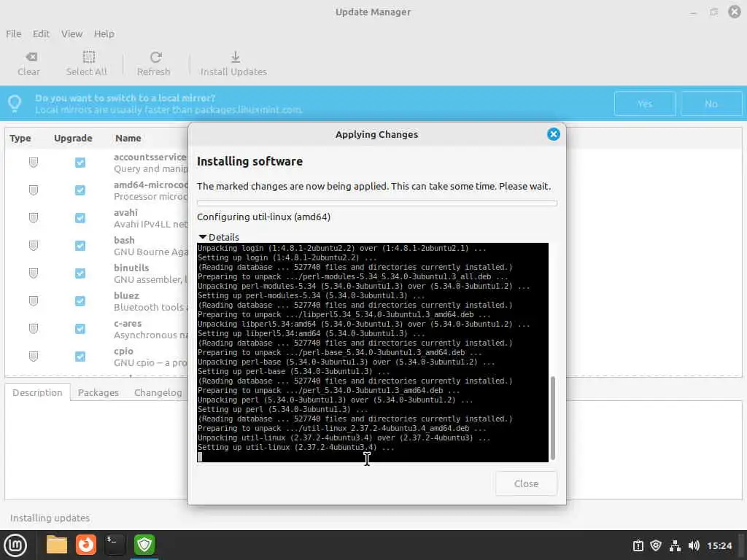Image resolution: width=747 pixels, height=560 pixels.
Task: Click the clock showing 15:24
Action: [x=719, y=545]
